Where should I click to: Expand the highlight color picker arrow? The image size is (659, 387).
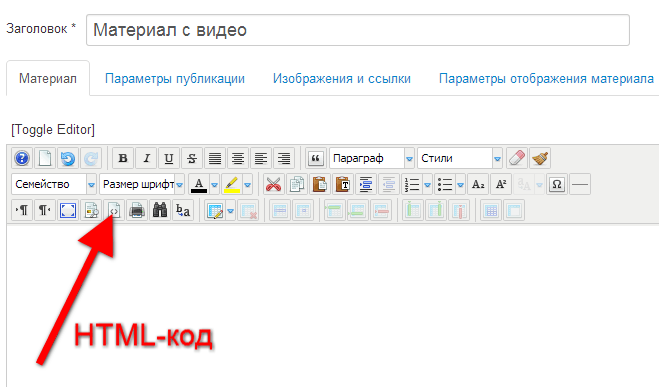(248, 184)
